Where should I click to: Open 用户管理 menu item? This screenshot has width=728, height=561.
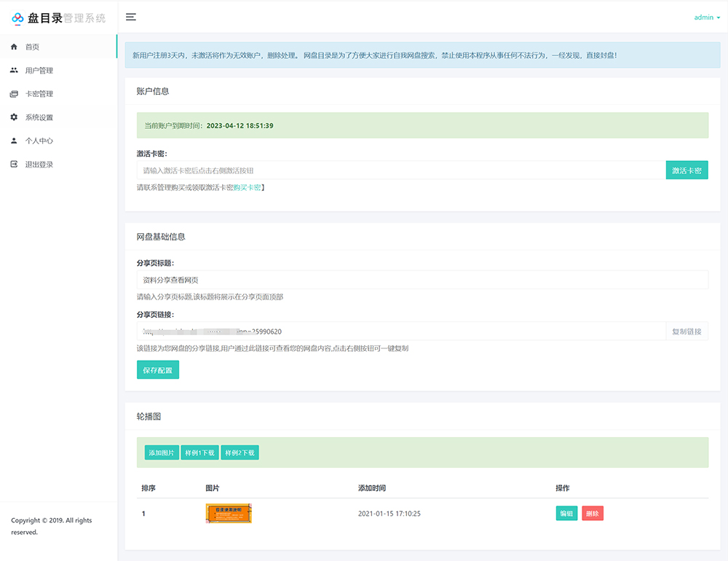click(39, 71)
